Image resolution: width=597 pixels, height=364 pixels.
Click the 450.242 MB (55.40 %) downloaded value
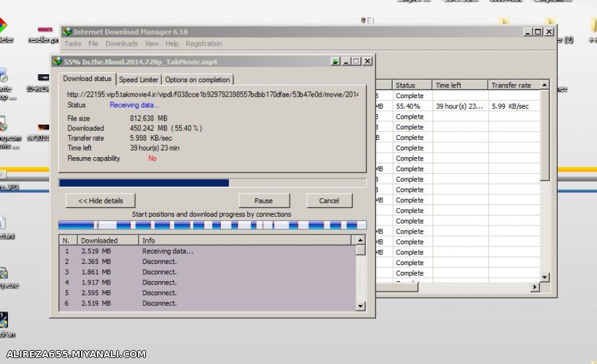point(166,129)
